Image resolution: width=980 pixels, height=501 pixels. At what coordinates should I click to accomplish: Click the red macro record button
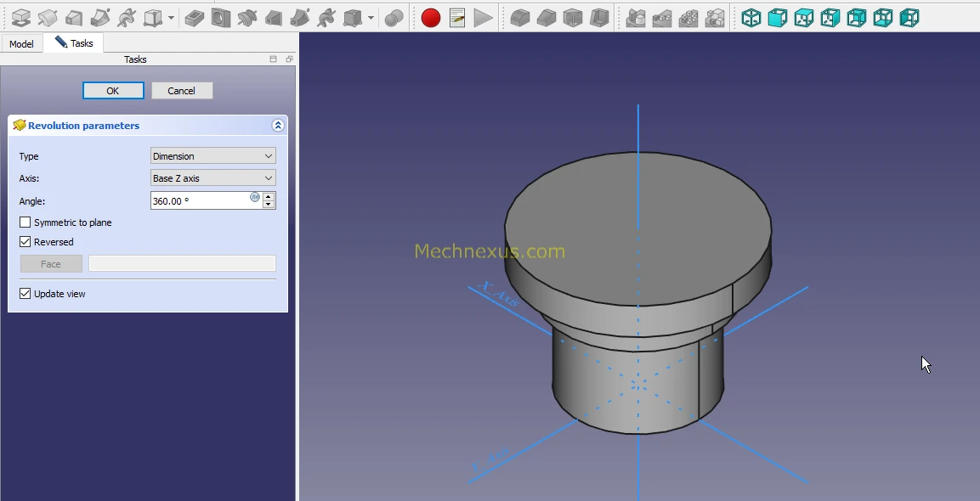[x=431, y=18]
